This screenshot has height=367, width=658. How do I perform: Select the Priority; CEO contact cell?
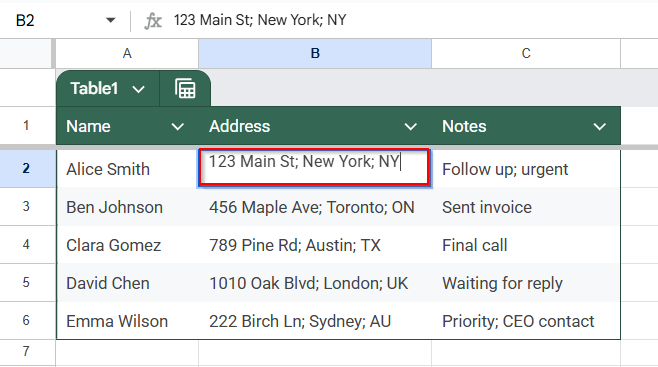526,321
